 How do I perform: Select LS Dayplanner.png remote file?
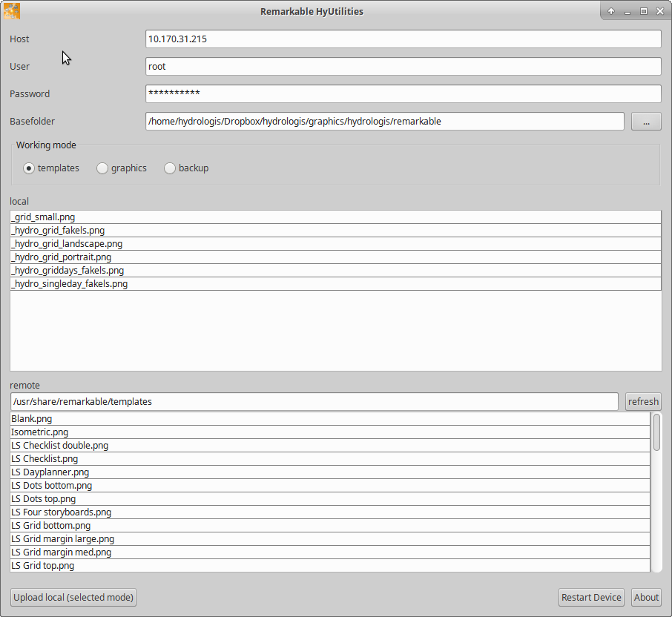tap(330, 472)
